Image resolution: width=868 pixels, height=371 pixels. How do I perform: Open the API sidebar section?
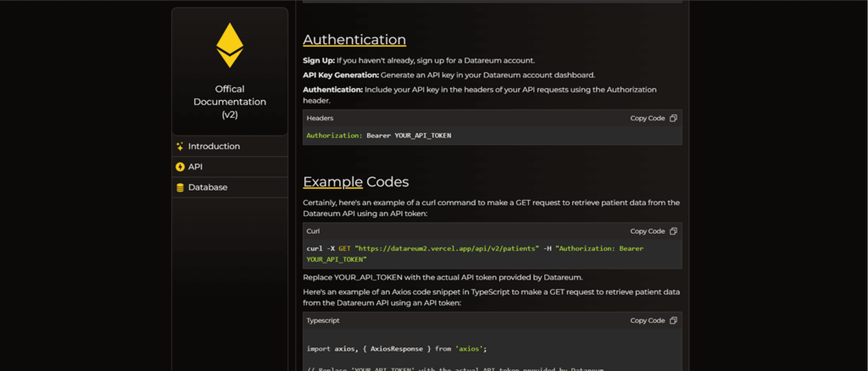230,167
